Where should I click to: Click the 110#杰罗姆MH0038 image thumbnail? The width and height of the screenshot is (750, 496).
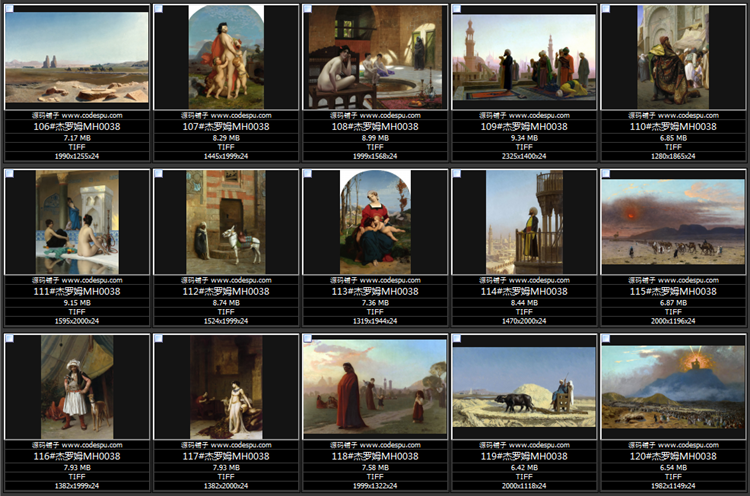tap(673, 57)
